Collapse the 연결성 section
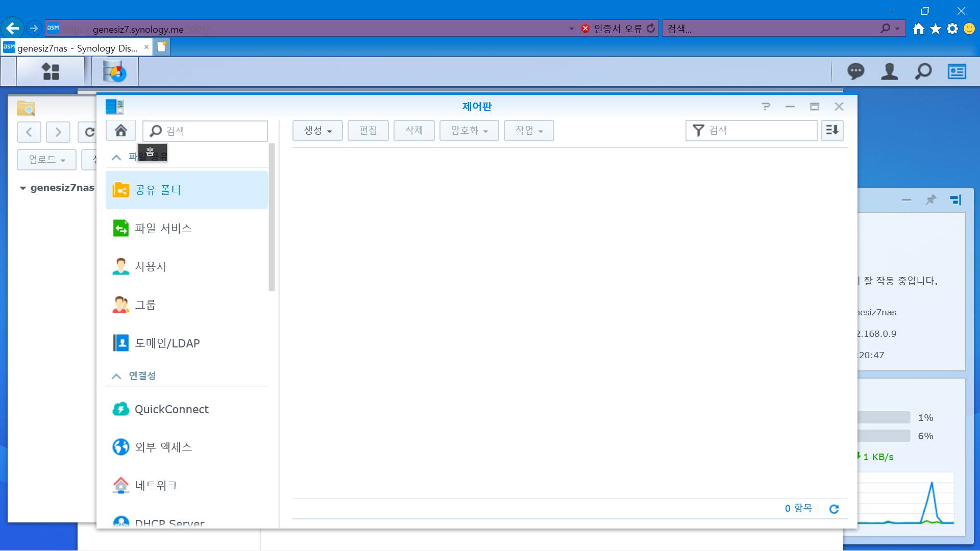The image size is (980, 551). click(x=116, y=376)
